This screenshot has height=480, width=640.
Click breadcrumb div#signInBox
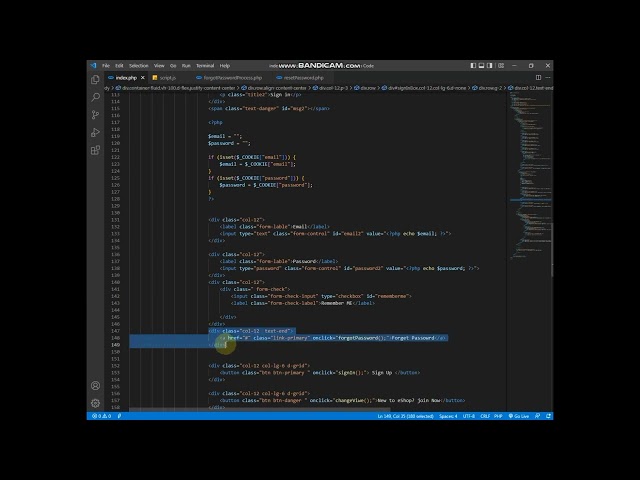click(424, 88)
